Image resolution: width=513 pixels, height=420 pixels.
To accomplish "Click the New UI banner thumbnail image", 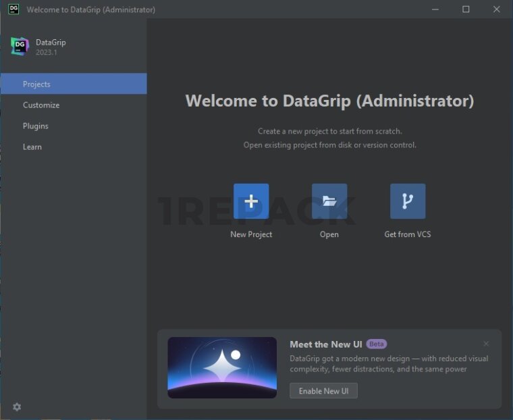I will pos(222,367).
